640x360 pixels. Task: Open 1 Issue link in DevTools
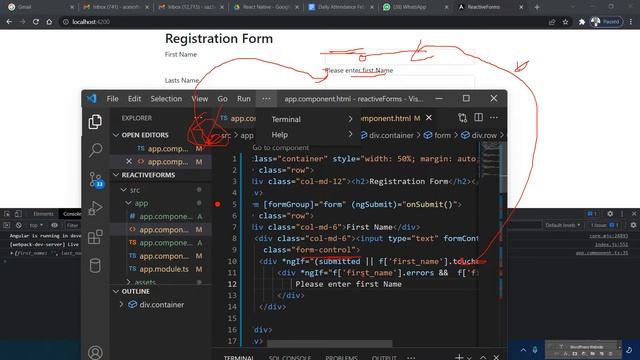point(604,225)
